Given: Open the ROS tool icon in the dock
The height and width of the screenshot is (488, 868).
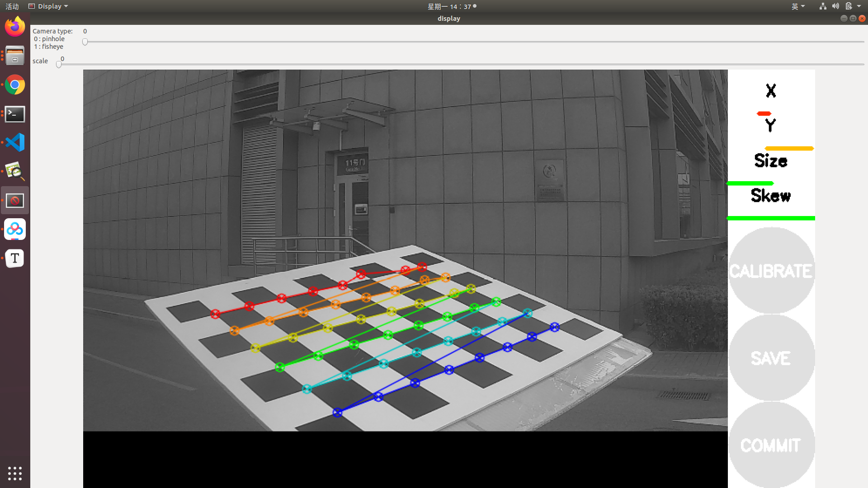Looking at the screenshot, I should pos(15,229).
